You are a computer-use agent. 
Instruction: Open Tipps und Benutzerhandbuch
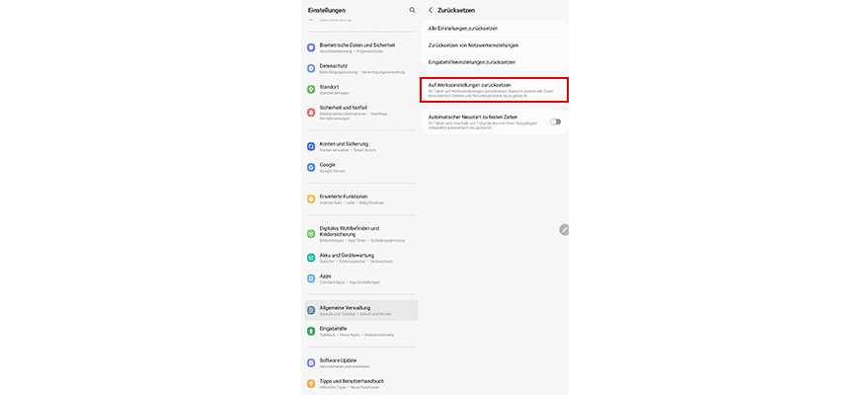361,383
